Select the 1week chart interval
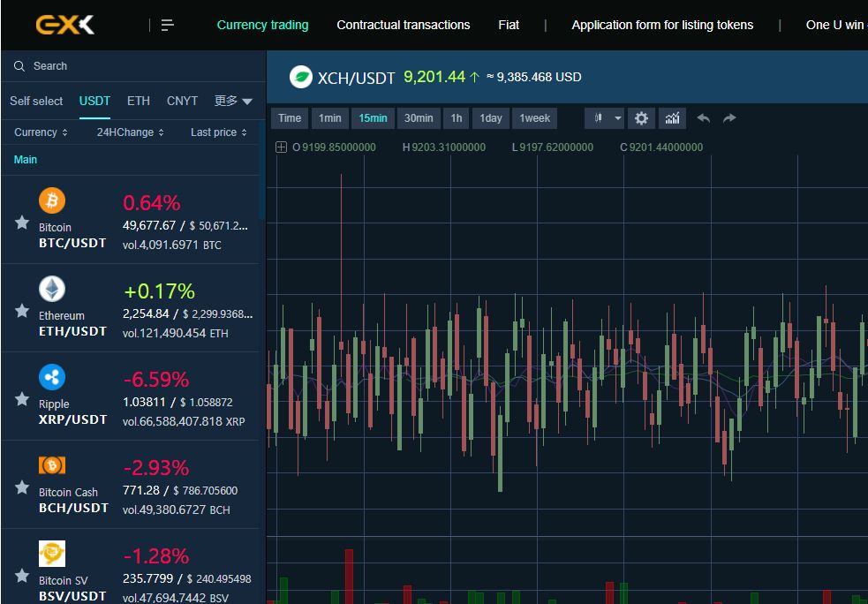 (535, 118)
